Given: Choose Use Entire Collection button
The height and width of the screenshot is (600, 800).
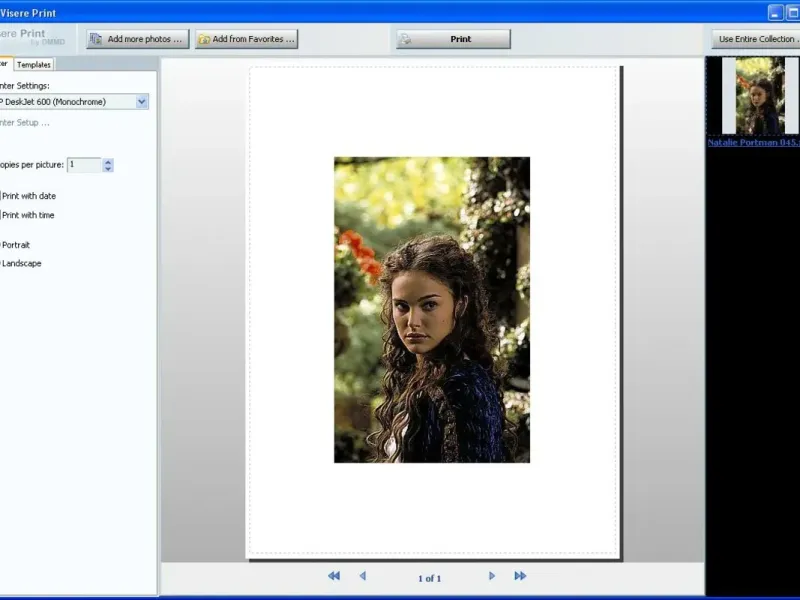Looking at the screenshot, I should (x=756, y=39).
